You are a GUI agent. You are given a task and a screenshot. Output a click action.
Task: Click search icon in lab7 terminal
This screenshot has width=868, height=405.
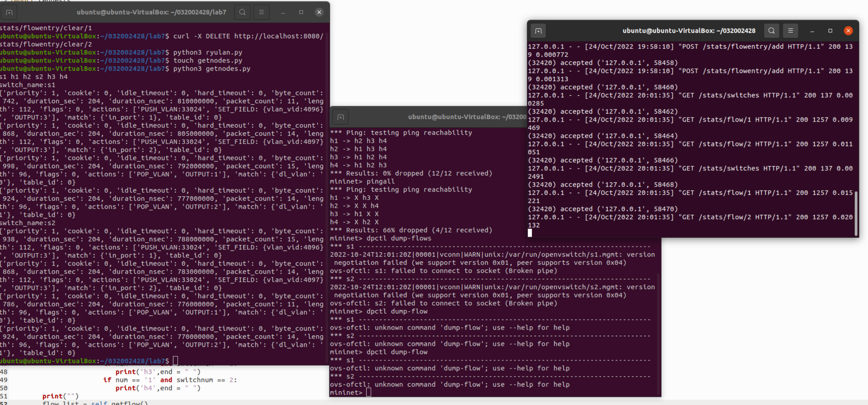coord(242,12)
